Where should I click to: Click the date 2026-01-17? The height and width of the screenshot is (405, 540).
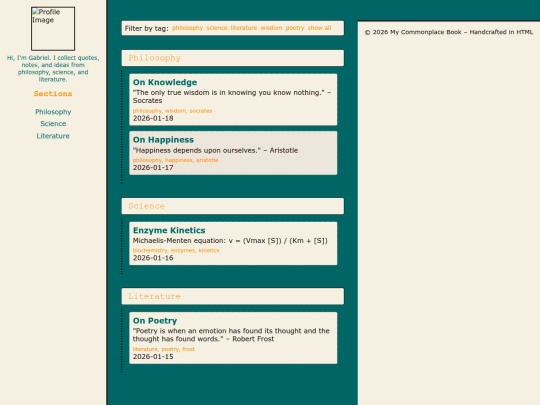[153, 168]
